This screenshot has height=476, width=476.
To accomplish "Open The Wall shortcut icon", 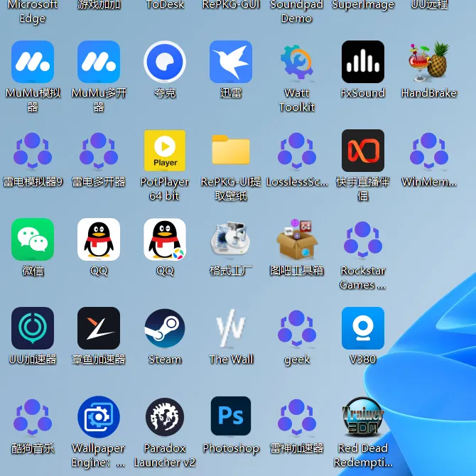I will pyautogui.click(x=231, y=328).
